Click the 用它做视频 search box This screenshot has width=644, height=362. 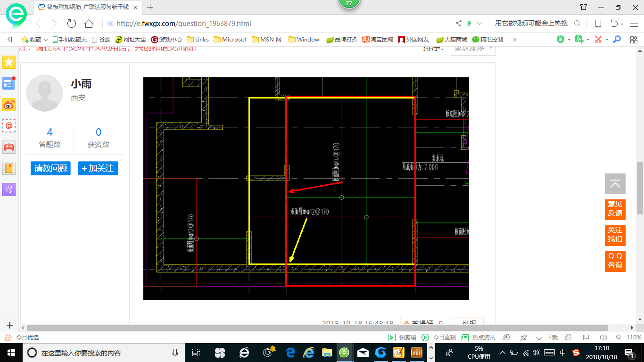point(531,24)
